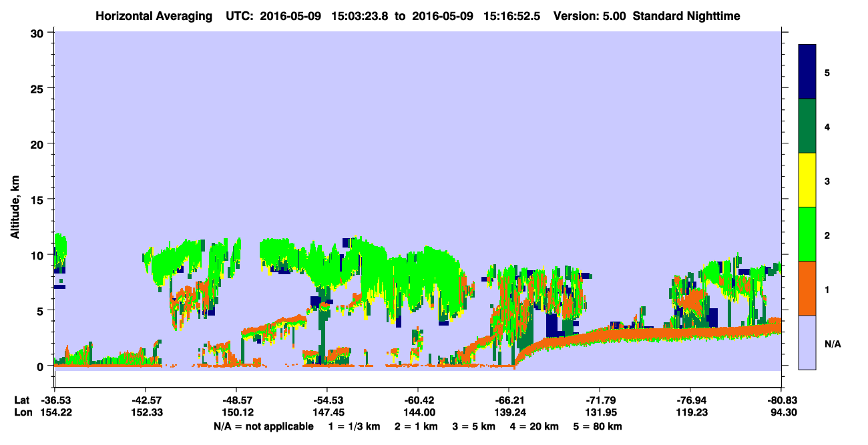Click legend text '3 = 5 km'
The image size is (868, 445).
pyautogui.click(x=475, y=426)
